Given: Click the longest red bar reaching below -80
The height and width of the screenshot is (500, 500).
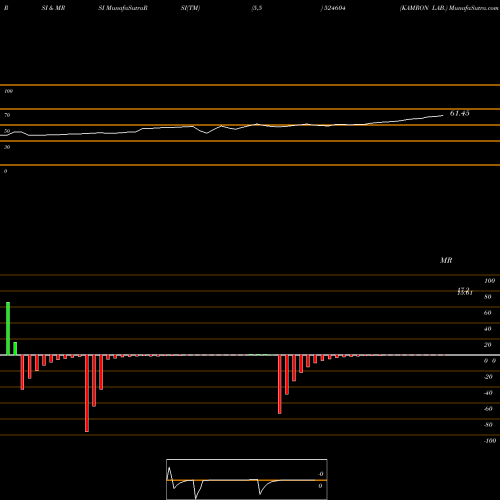Looking at the screenshot, I should [x=87, y=393].
